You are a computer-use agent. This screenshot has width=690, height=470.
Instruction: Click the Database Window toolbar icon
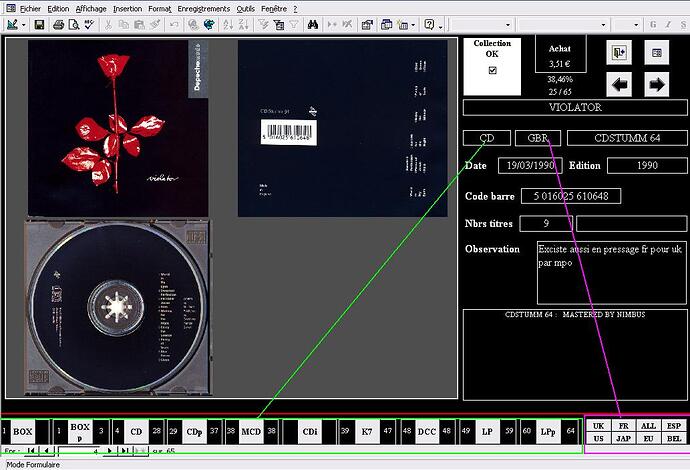pyautogui.click(x=386, y=25)
